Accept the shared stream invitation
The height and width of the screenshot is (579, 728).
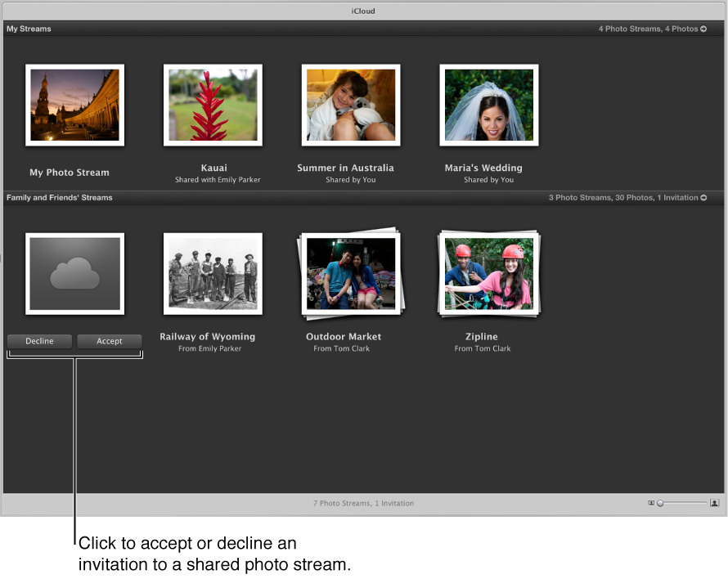click(109, 341)
